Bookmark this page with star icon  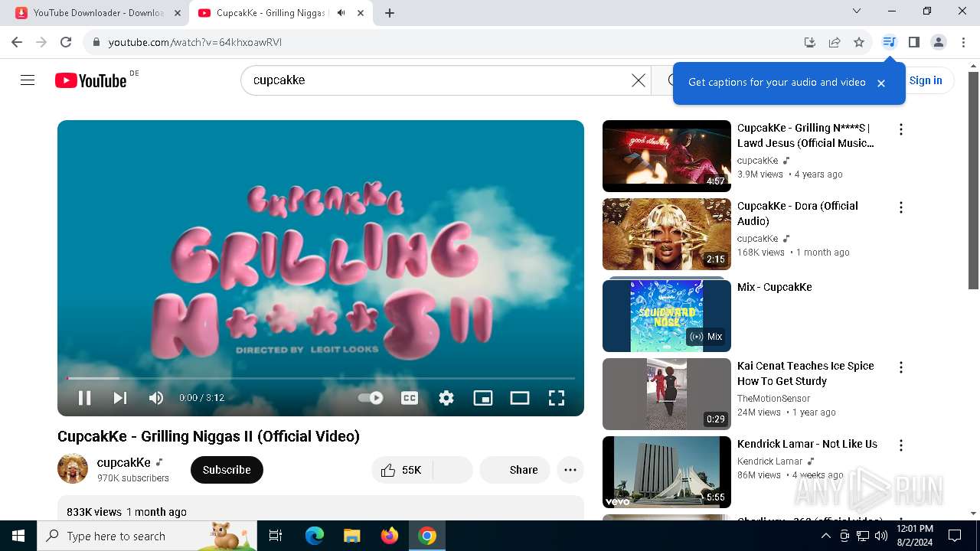point(859,42)
